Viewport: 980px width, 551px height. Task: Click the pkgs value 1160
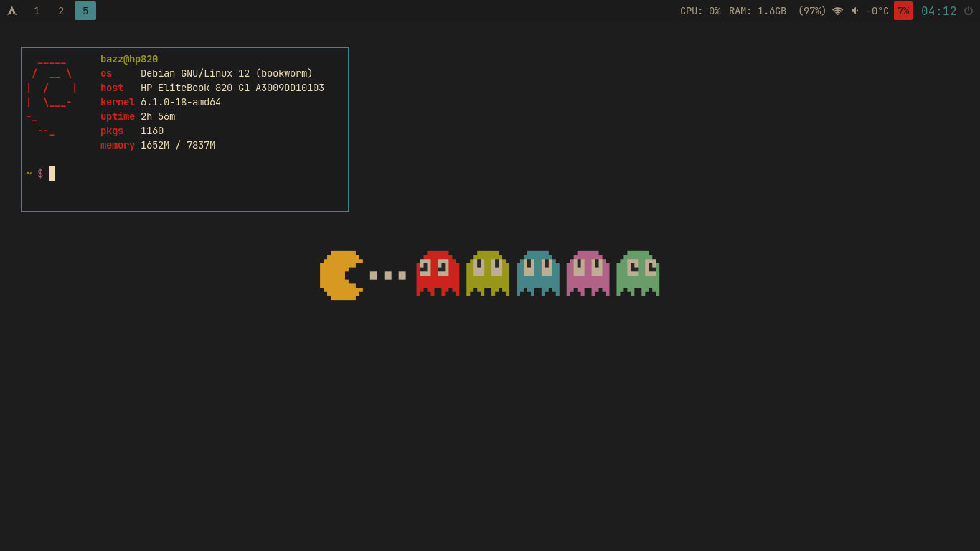coord(152,131)
